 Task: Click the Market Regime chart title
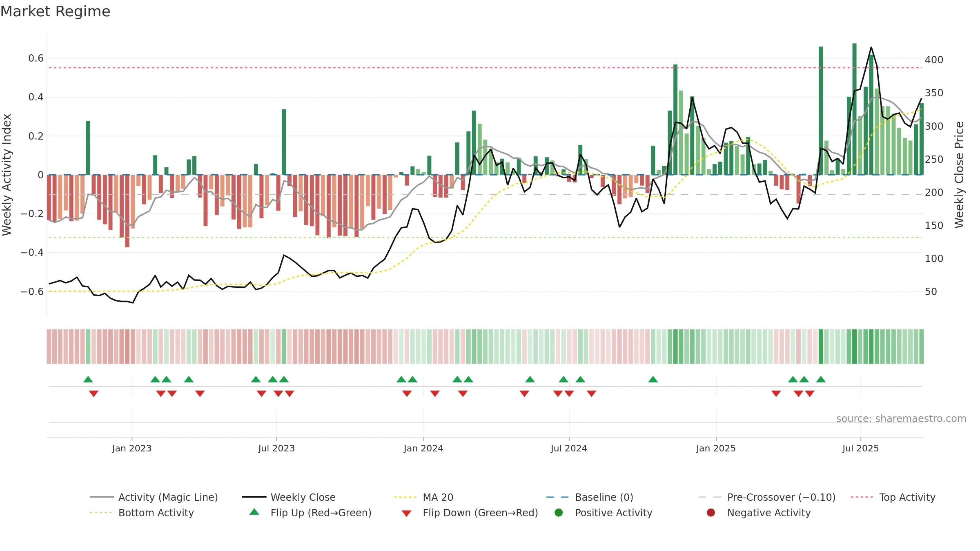click(55, 11)
